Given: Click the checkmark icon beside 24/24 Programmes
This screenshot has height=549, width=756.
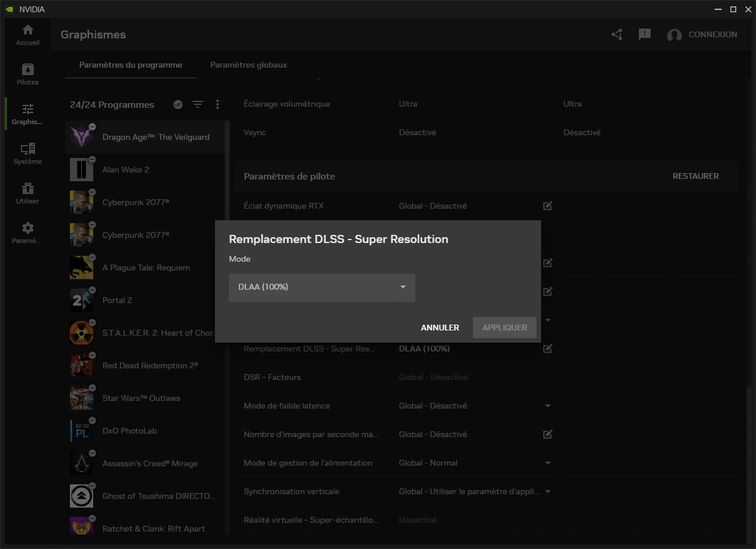Looking at the screenshot, I should click(x=178, y=104).
